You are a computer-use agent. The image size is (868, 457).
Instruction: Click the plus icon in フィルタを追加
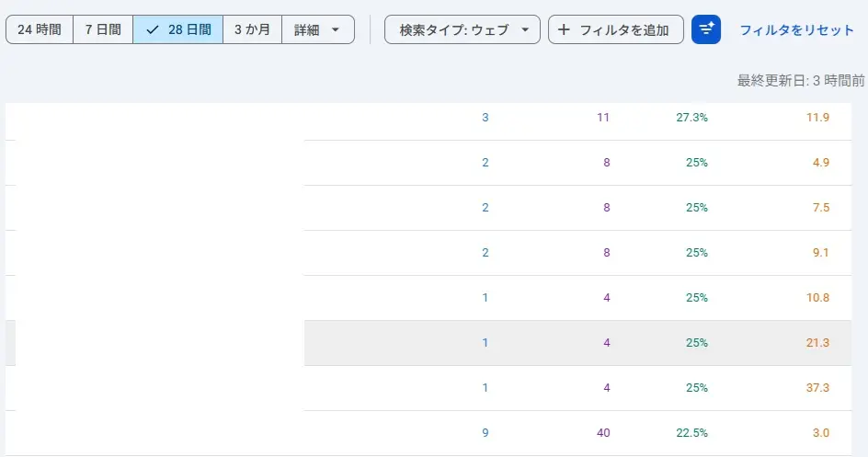[x=564, y=29]
